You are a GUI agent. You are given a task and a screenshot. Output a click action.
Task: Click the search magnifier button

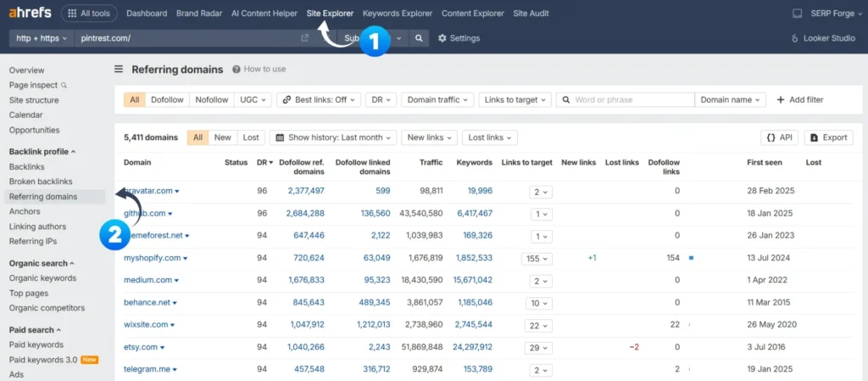pyautogui.click(x=420, y=38)
